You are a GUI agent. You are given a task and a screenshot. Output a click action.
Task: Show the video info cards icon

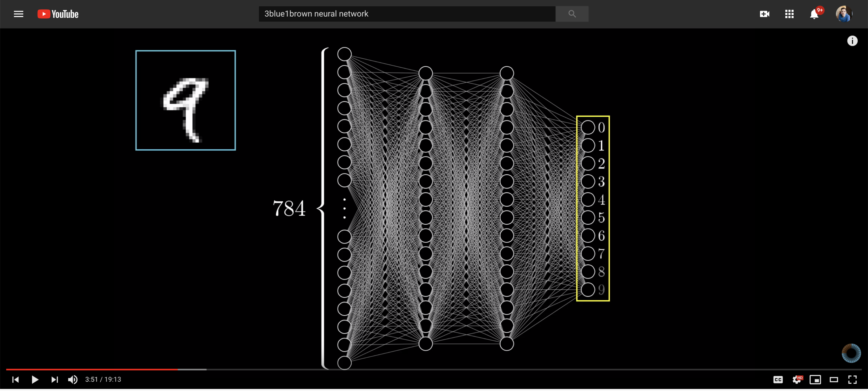tap(852, 41)
